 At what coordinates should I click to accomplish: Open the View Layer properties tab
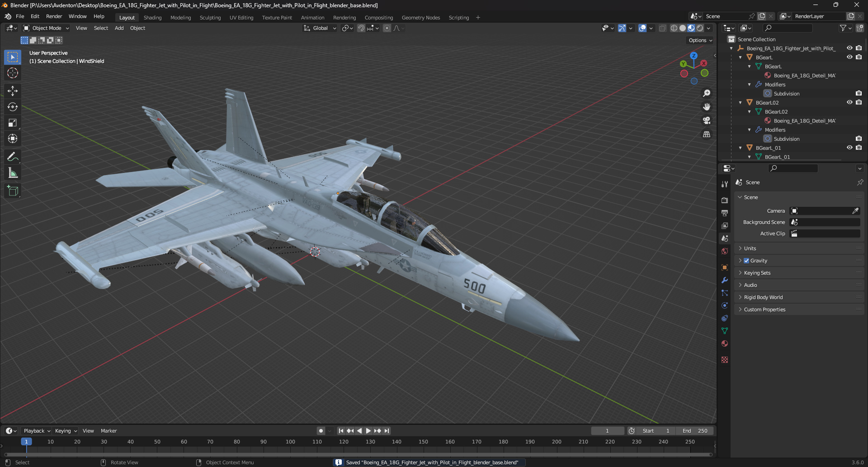pyautogui.click(x=725, y=225)
